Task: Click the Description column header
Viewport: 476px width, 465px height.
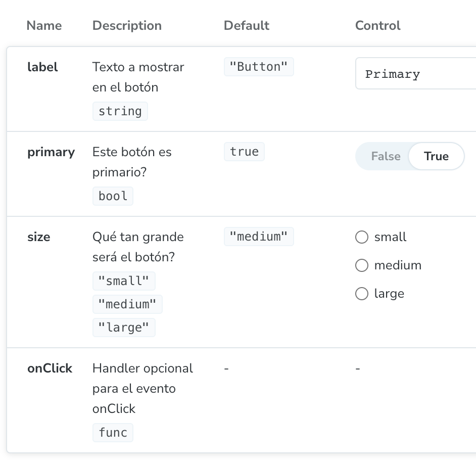Action: pos(127,25)
